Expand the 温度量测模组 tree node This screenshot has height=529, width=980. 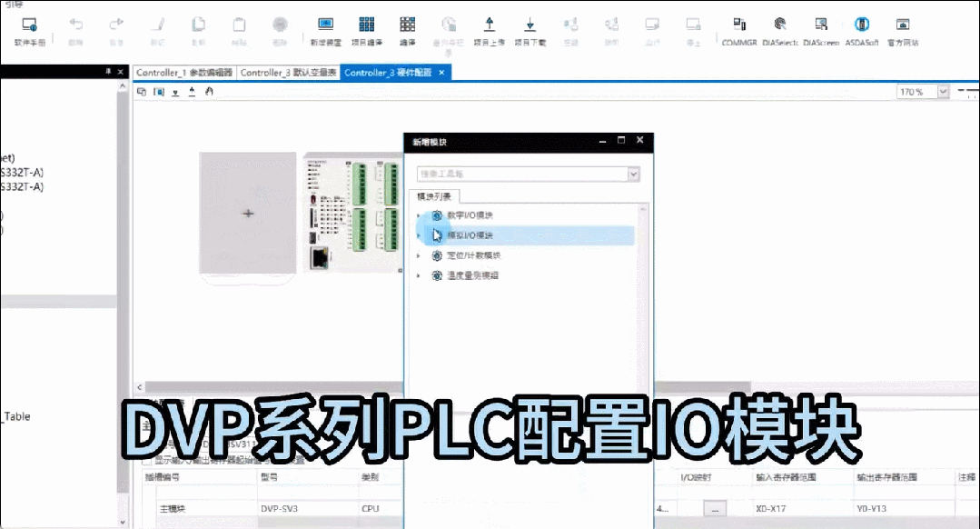point(419,275)
